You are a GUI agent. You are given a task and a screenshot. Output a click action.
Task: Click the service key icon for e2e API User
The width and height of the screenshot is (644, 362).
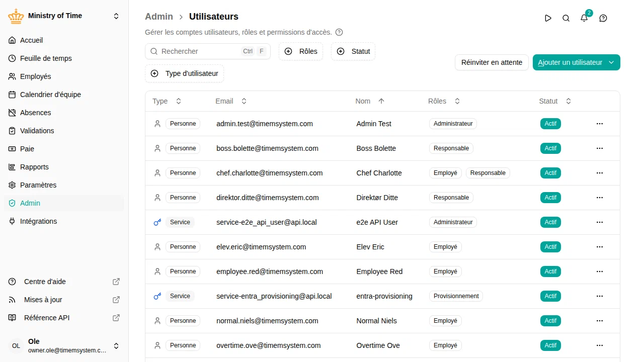coord(157,222)
